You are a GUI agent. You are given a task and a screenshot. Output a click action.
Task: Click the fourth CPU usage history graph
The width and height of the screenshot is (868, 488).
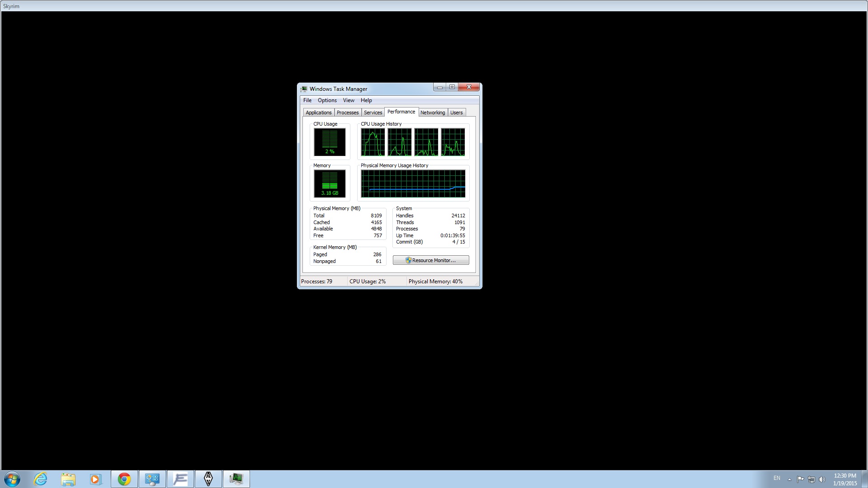[453, 142]
